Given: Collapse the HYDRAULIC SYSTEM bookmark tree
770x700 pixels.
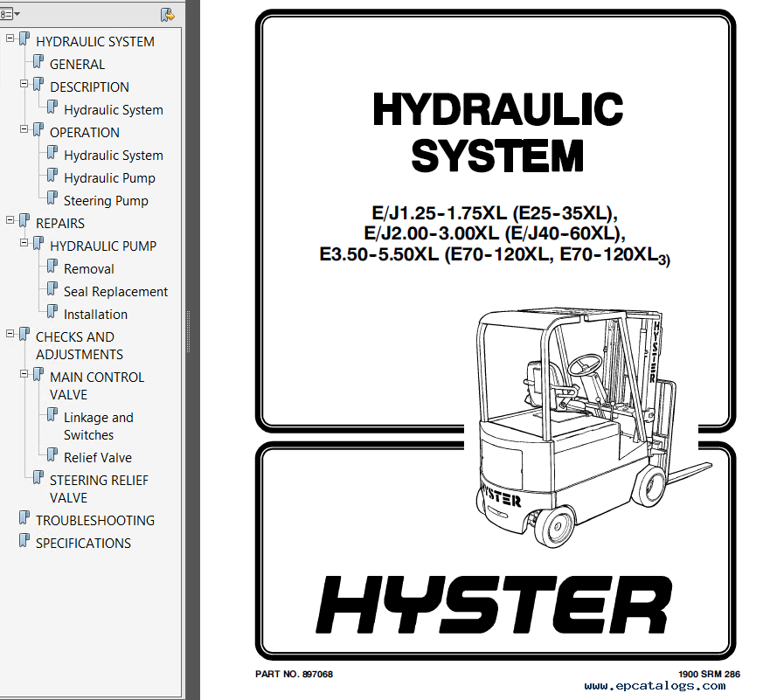Looking at the screenshot, I should click(x=10, y=38).
